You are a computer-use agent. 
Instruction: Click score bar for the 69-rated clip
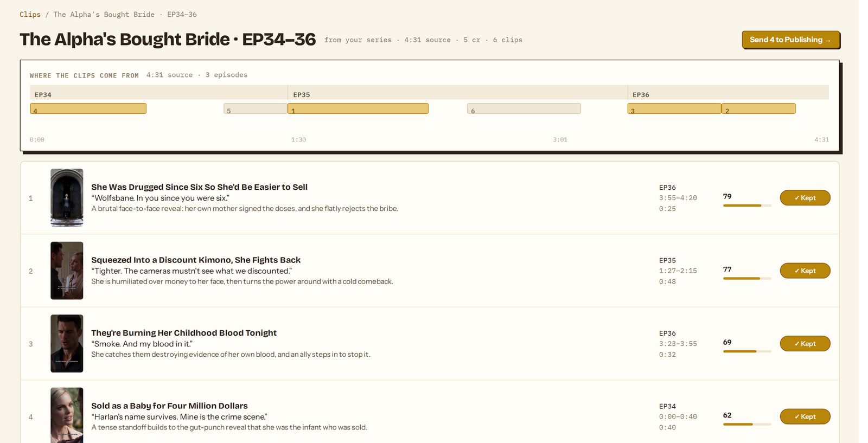point(747,351)
